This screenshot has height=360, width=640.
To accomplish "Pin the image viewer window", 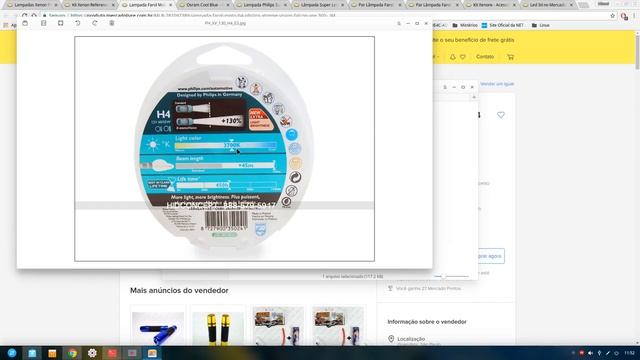I will tap(399, 24).
